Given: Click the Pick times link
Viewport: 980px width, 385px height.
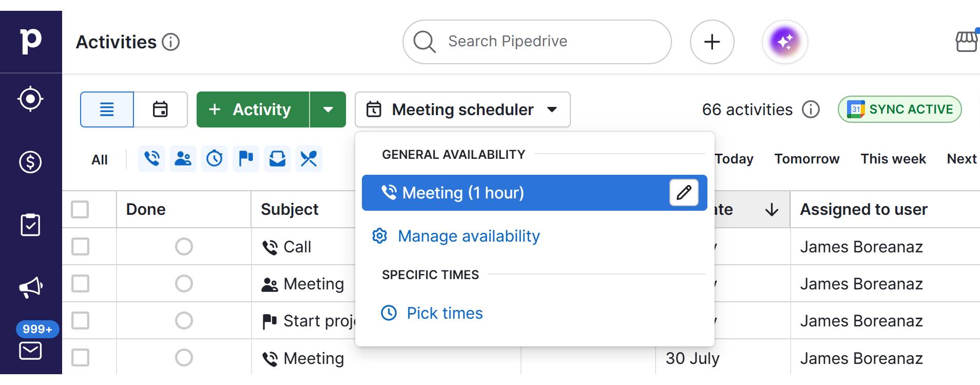Looking at the screenshot, I should [444, 313].
